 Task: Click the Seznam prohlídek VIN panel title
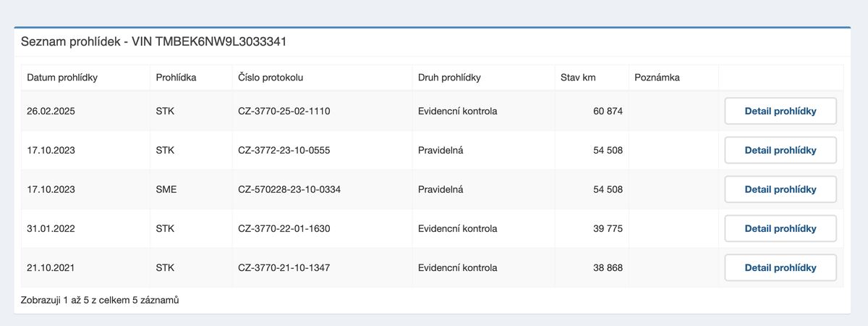click(153, 41)
